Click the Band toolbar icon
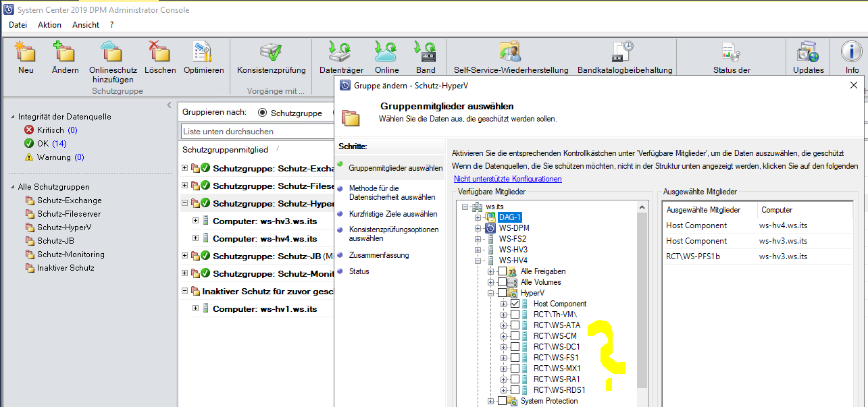Screen dimensions: 868x407 pos(426,52)
